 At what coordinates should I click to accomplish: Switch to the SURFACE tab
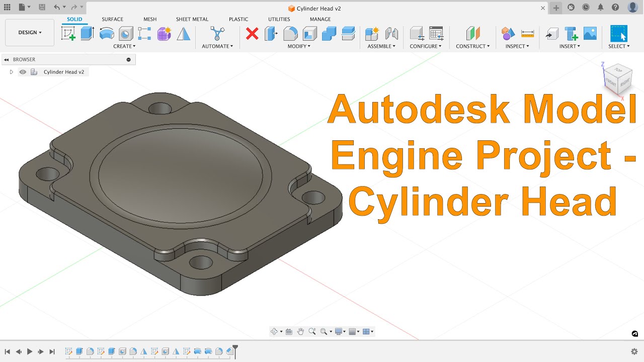click(112, 19)
